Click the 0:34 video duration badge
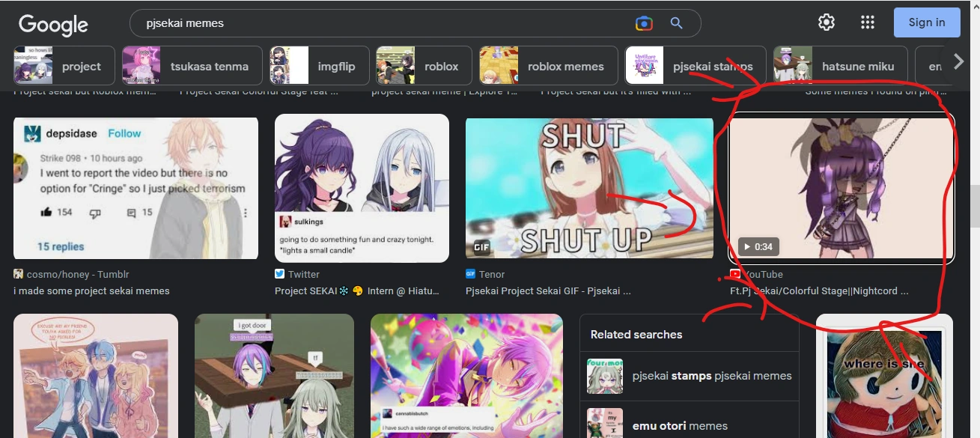The width and height of the screenshot is (980, 438). pyautogui.click(x=757, y=246)
